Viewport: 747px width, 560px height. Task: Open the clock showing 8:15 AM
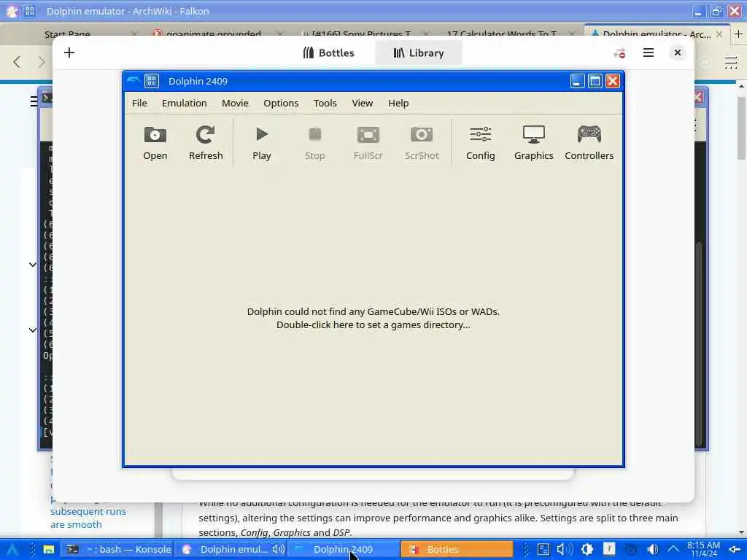(x=703, y=549)
